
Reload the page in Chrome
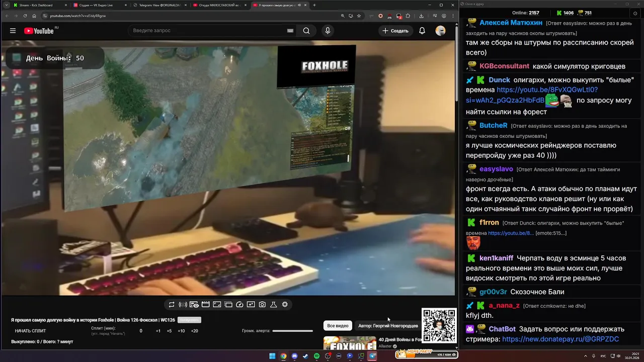point(25,16)
